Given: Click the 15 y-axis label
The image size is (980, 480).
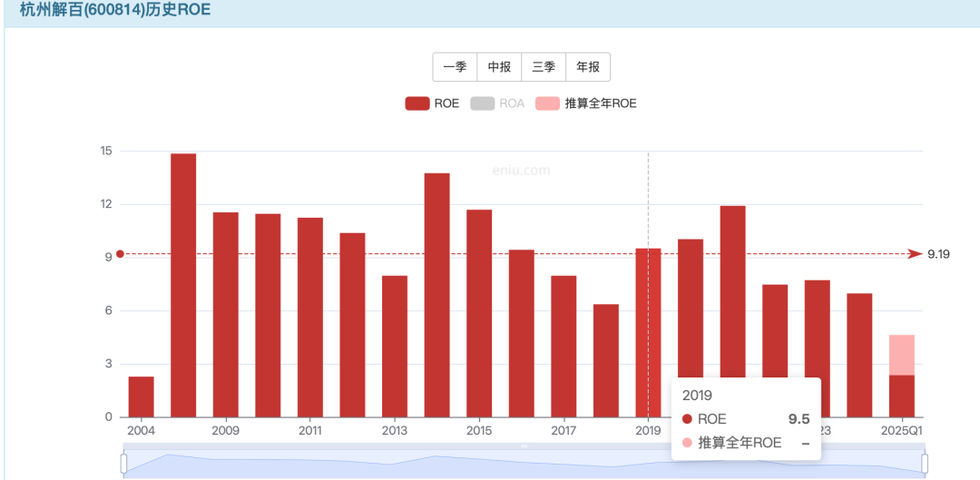Looking at the screenshot, I should 105,151.
